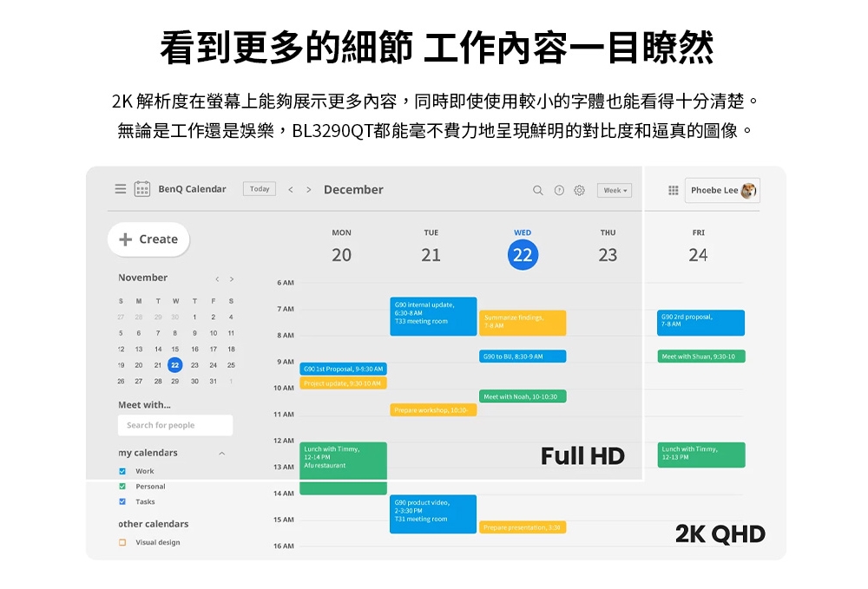Focus the Search for people field

coord(175,425)
